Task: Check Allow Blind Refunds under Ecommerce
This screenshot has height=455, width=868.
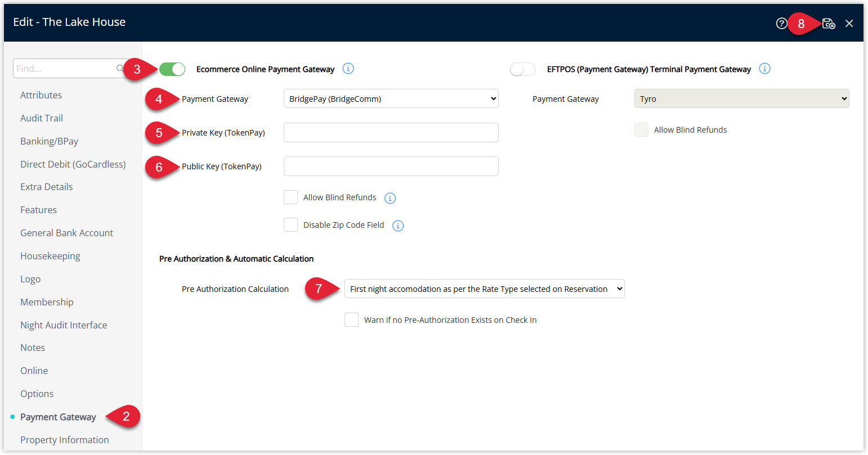Action: (290, 197)
